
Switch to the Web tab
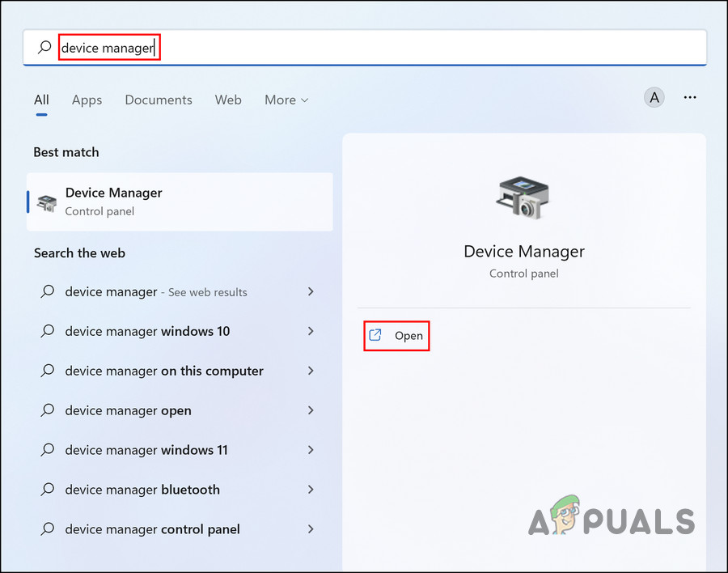click(228, 100)
